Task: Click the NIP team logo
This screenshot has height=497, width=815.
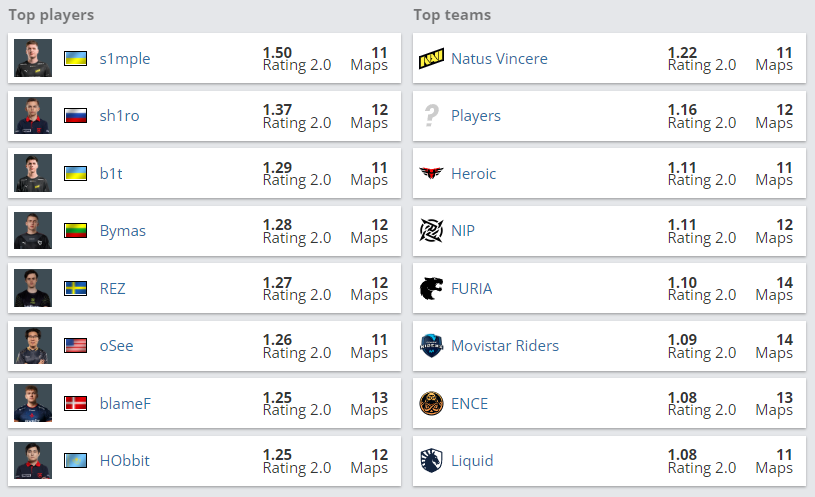Action: (x=431, y=230)
